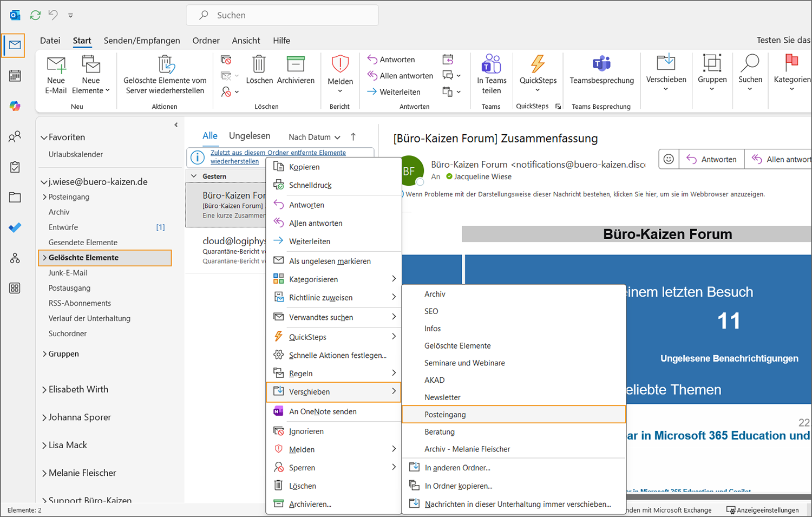Screen dimensions: 812x517
Task: Click Antworten button in reading pane
Action: pos(712,159)
